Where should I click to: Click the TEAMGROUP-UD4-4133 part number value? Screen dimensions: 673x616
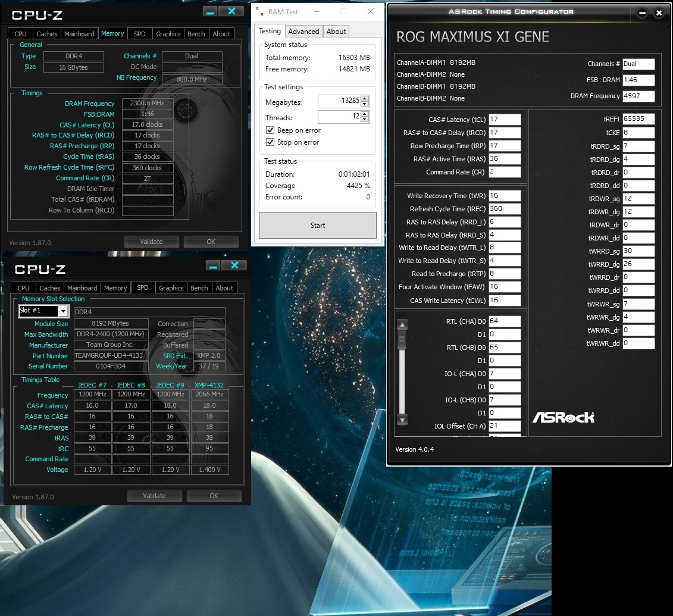[x=111, y=355]
